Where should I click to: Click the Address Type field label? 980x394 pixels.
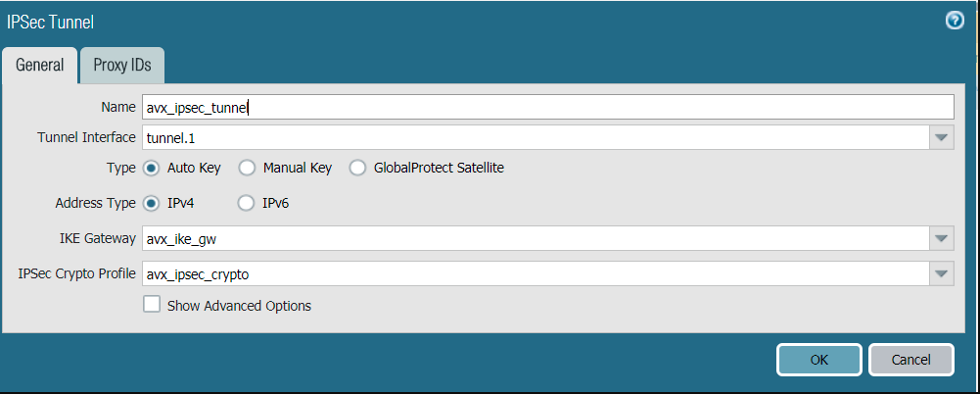click(x=95, y=203)
